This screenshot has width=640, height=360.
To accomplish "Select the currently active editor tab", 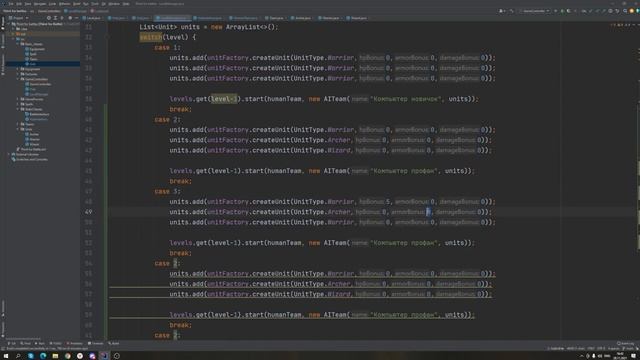I will pos(173,18).
